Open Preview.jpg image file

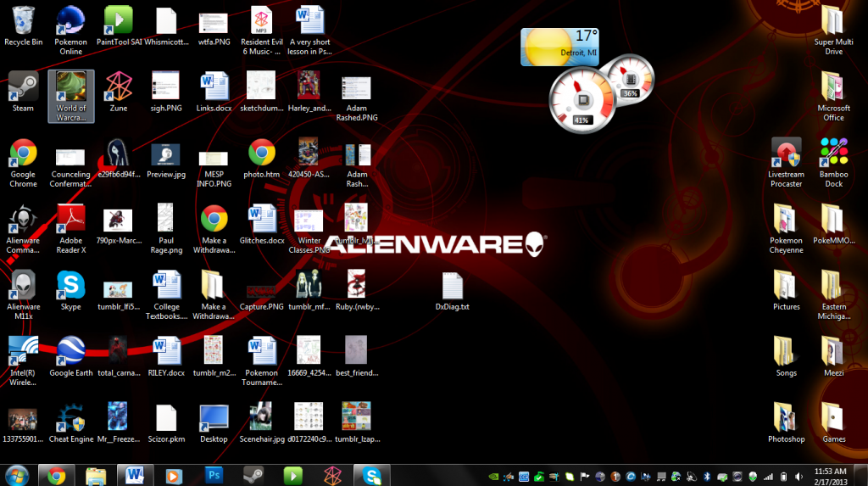pos(166,159)
